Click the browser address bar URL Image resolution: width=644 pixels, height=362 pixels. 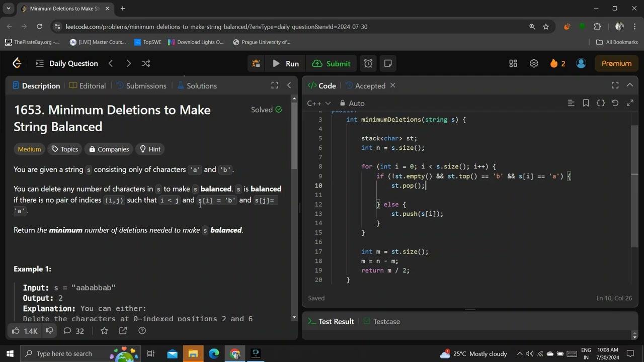point(216,27)
